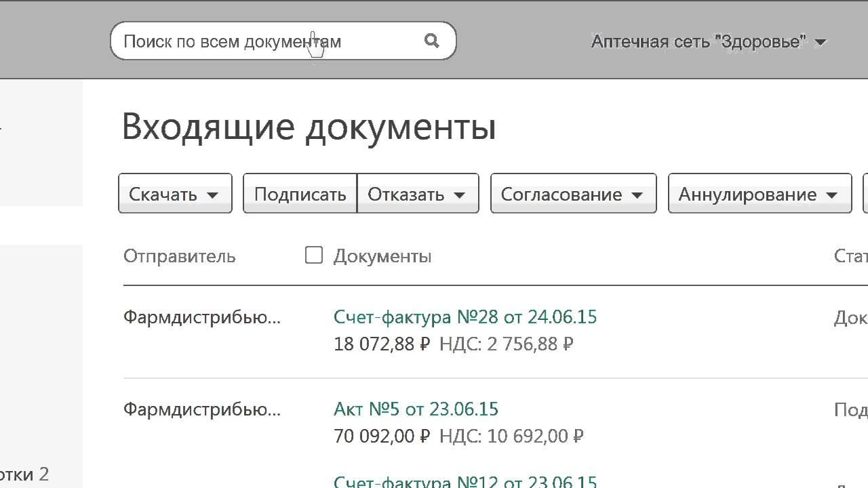
Task: Expand the Скачать dropdown button
Action: (x=175, y=195)
